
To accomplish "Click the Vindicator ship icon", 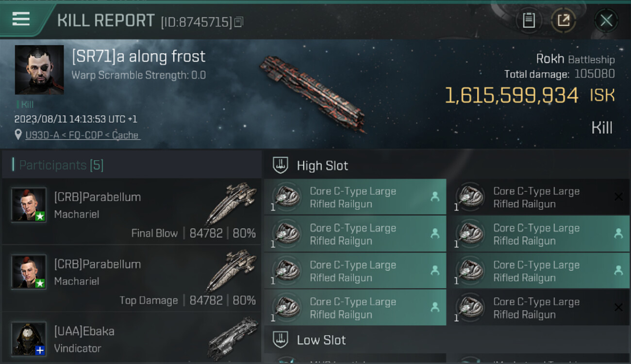I will click(x=233, y=337).
